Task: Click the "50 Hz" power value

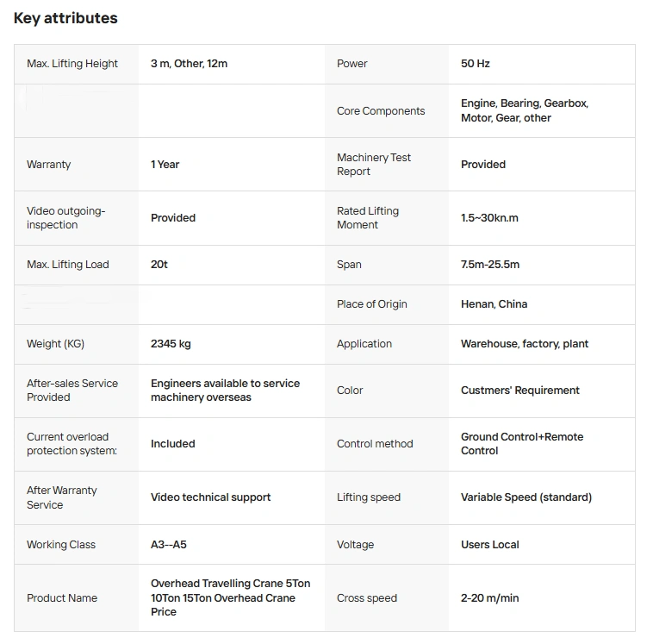Action: click(476, 64)
